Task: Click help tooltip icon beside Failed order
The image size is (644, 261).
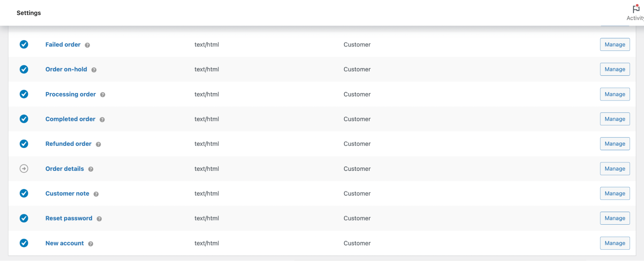Action: (x=87, y=45)
